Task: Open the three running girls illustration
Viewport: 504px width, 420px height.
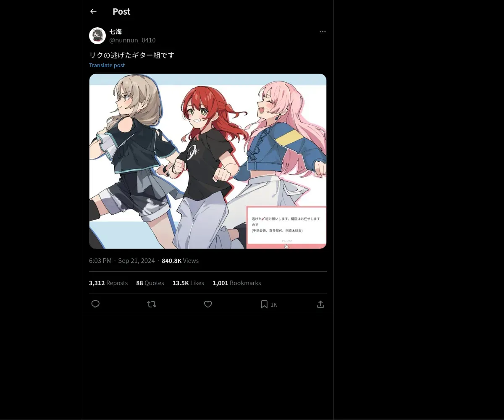Action: coord(208,161)
